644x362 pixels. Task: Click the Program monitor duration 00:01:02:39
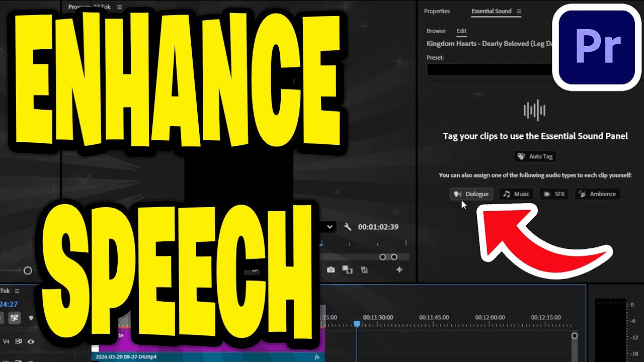pos(378,227)
